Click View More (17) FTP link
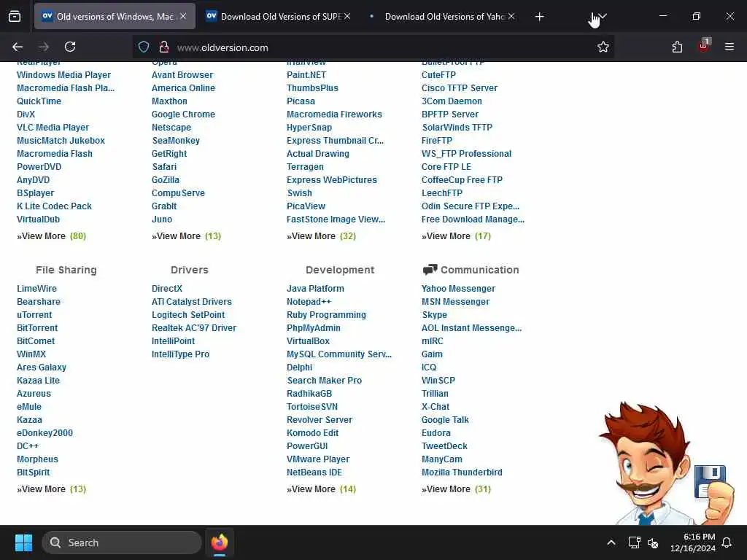Viewport: 747px width, 560px height. coord(456,236)
